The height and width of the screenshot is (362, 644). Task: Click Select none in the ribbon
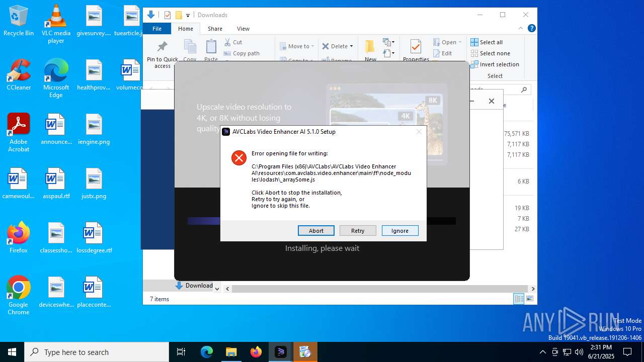pos(490,53)
